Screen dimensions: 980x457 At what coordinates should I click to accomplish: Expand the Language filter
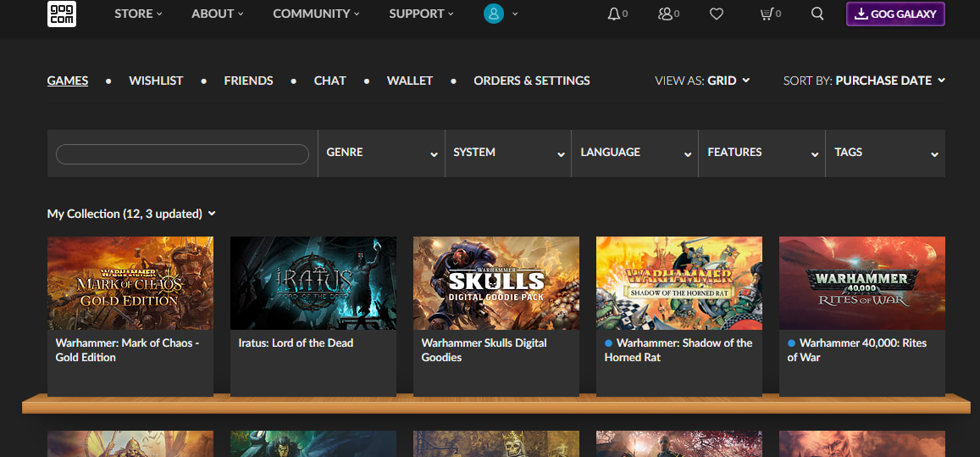click(635, 153)
